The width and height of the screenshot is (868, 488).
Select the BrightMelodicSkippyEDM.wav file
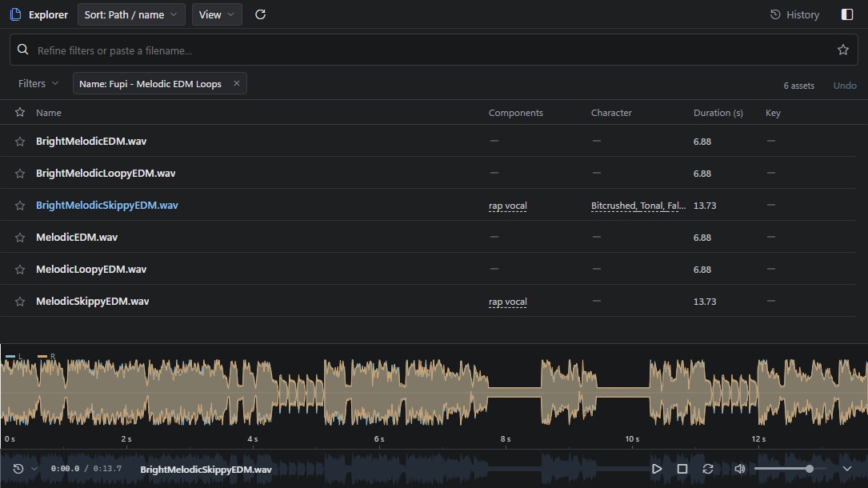107,206
